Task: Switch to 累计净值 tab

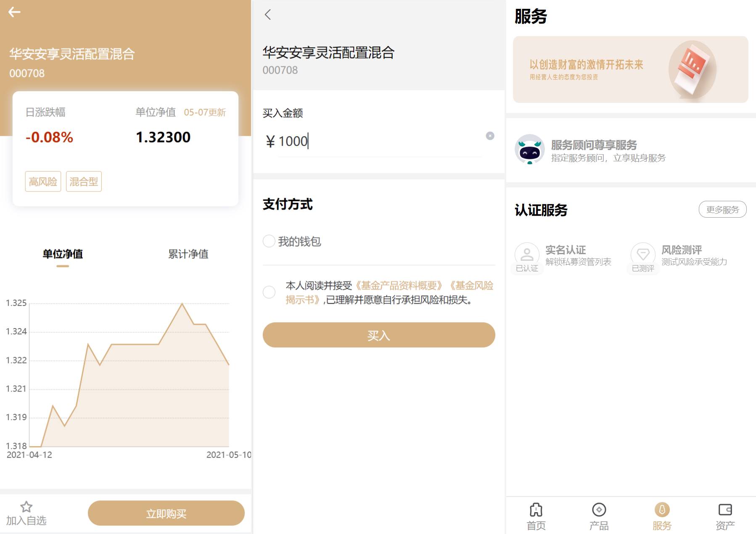Action: click(x=188, y=254)
